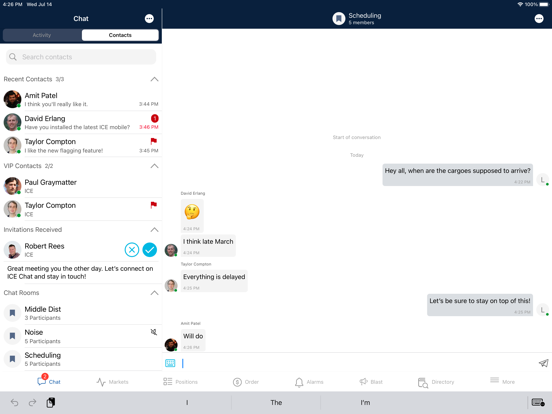Open the Positions tab
The width and height of the screenshot is (552, 414).
tap(180, 382)
